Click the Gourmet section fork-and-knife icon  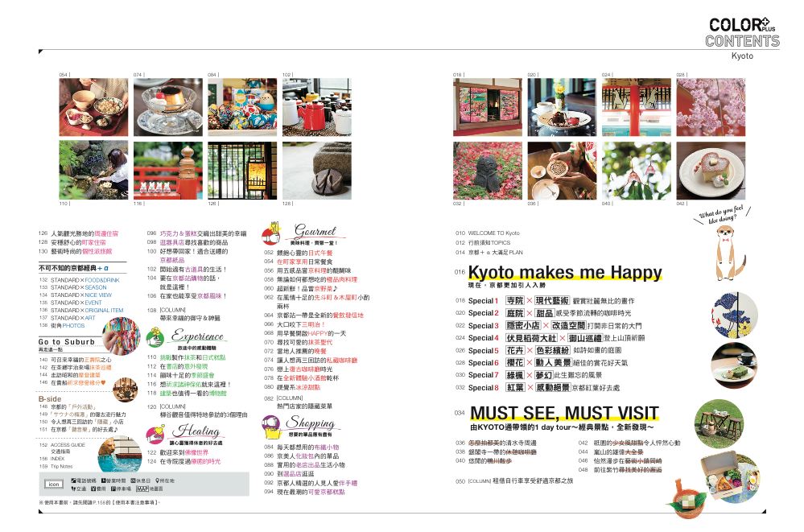(x=271, y=234)
